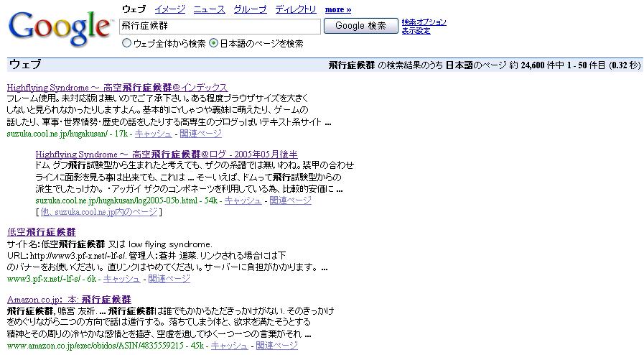Open 検索オプション advanced search link

click(424, 22)
